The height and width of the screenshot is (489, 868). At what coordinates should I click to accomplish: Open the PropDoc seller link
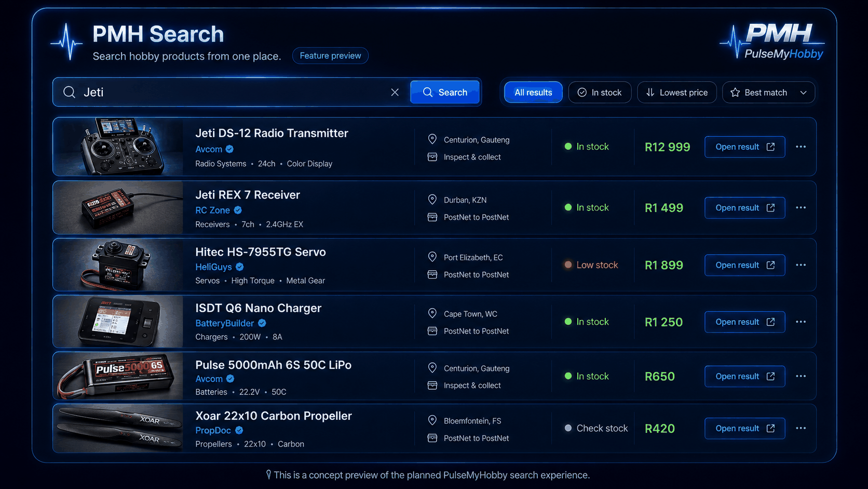point(213,430)
